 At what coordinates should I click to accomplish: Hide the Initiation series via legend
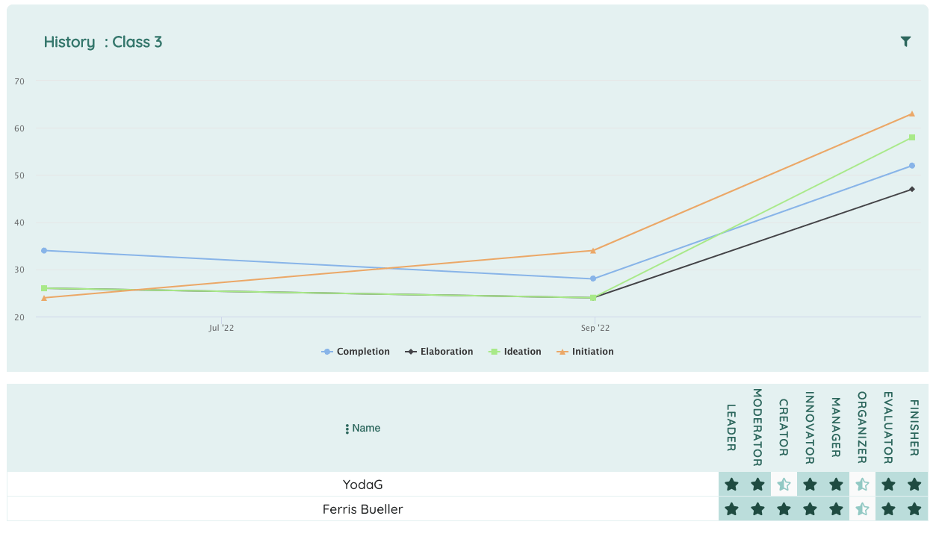[x=585, y=352]
